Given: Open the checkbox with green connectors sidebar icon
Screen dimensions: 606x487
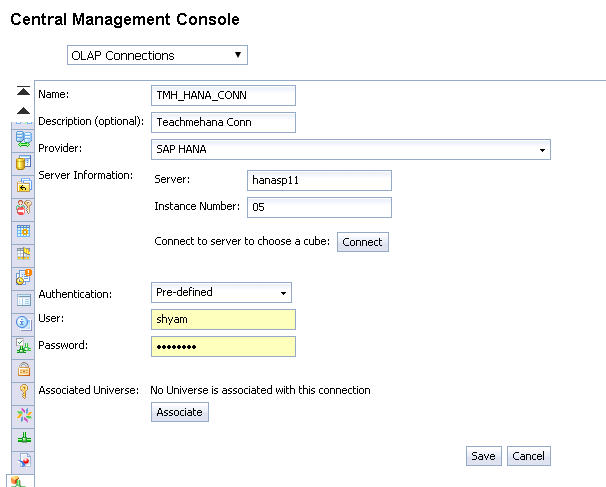Looking at the screenshot, I should (24, 346).
